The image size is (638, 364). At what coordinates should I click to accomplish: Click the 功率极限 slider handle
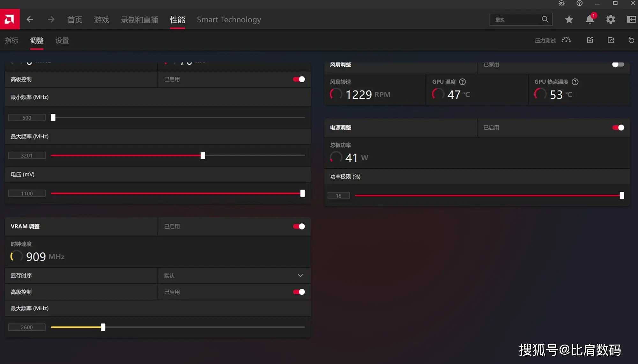pos(622,195)
